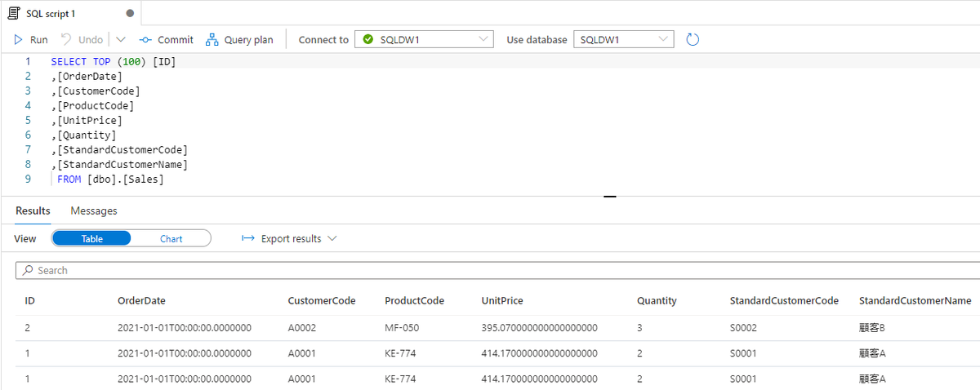Image resolution: width=980 pixels, height=390 pixels.
Task: Open the Query plan icon
Action: pyautogui.click(x=212, y=40)
